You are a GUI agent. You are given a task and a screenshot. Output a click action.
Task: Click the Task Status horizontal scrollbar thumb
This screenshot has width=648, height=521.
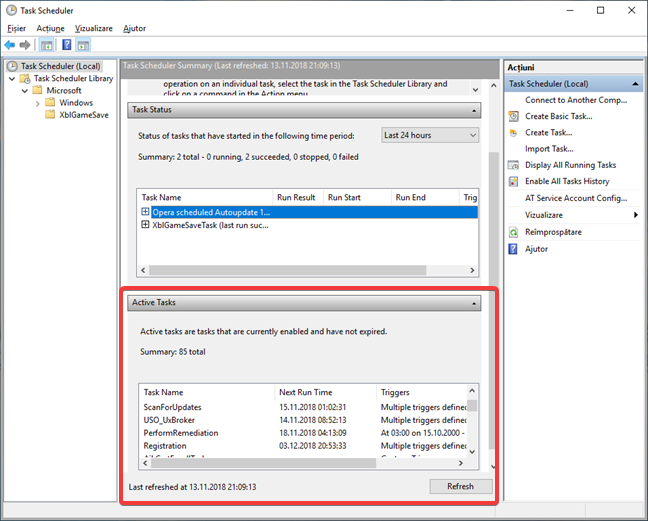pos(288,270)
